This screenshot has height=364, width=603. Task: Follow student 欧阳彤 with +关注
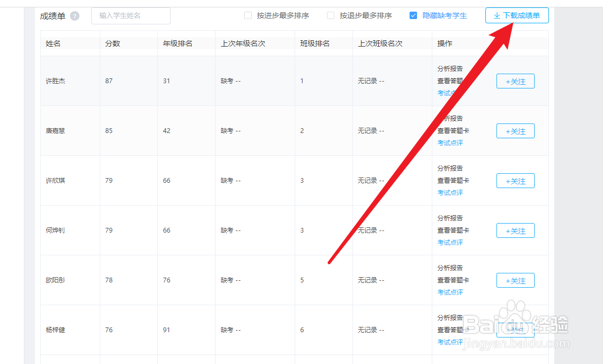[516, 280]
